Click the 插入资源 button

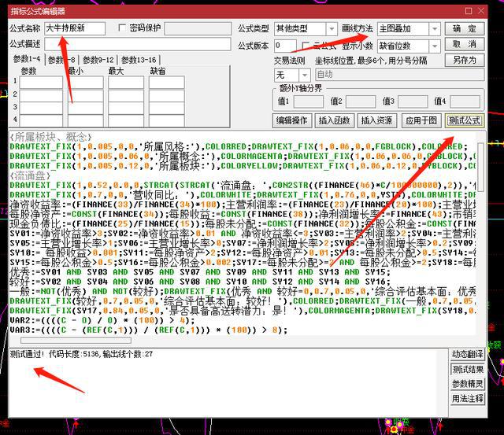tap(376, 120)
